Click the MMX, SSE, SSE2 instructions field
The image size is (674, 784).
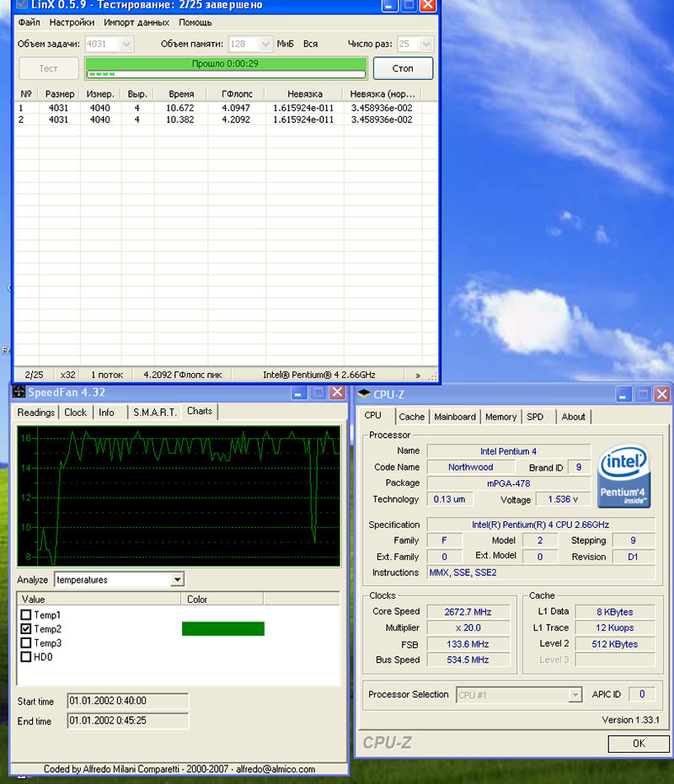[540, 573]
